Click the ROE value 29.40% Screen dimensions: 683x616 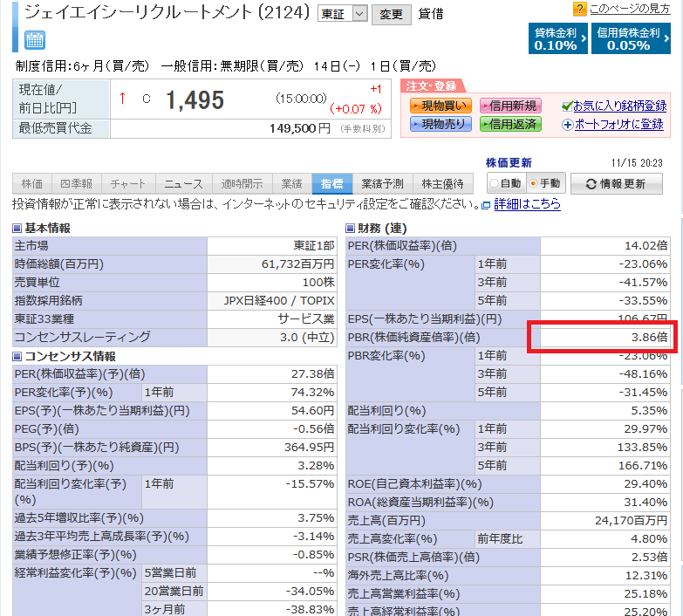coord(646,483)
